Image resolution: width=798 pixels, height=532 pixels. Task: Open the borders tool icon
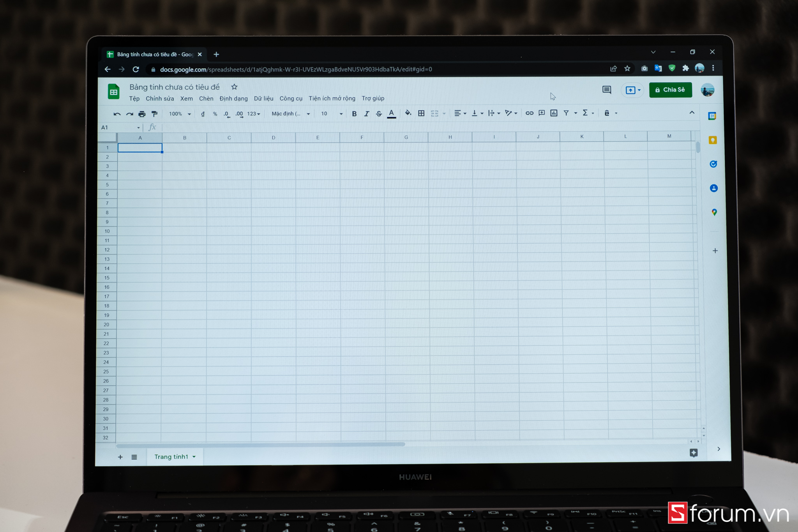click(x=421, y=113)
